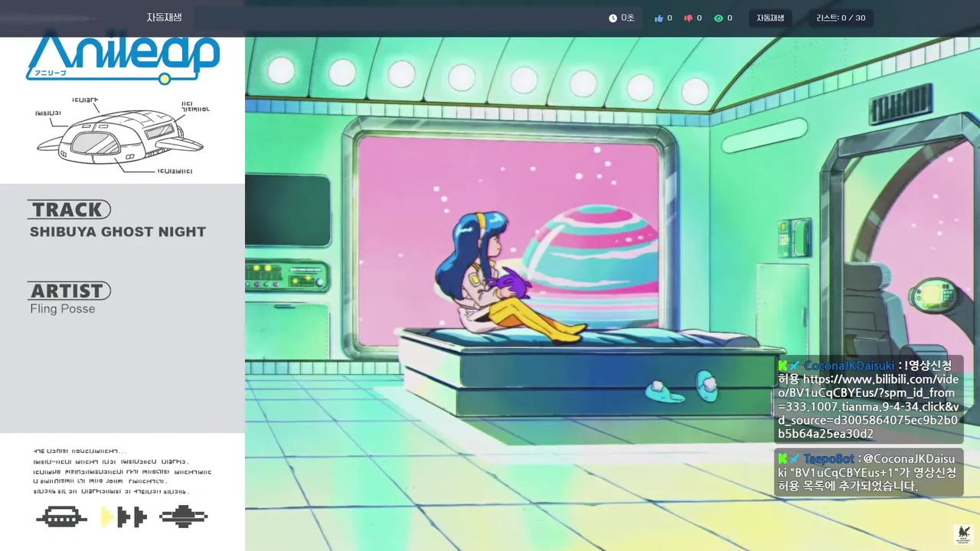Click the blue check badge beside CoconaJKDaisuki
The width and height of the screenshot is (980, 551).
[x=795, y=366]
